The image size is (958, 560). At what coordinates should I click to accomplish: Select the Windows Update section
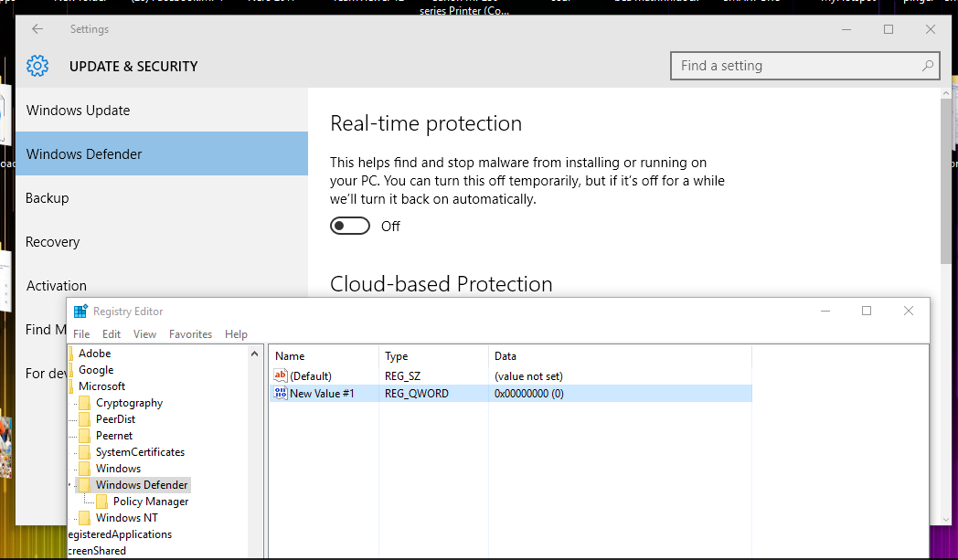tap(78, 110)
